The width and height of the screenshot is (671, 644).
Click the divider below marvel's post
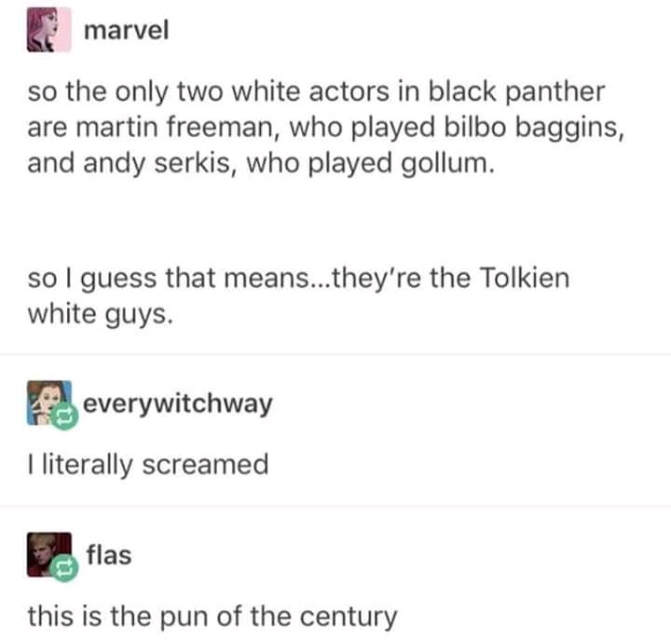335,354
